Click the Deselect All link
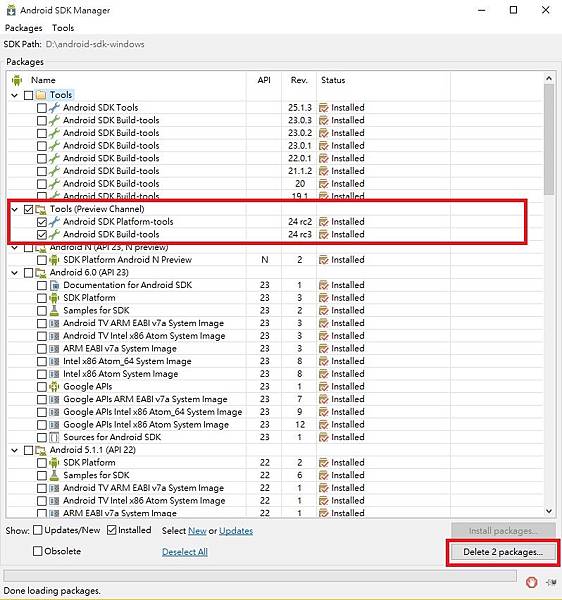 tap(185, 552)
